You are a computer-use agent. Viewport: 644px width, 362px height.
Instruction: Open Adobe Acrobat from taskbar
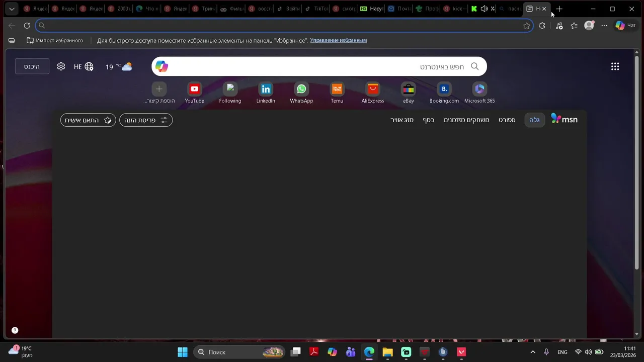click(x=314, y=352)
